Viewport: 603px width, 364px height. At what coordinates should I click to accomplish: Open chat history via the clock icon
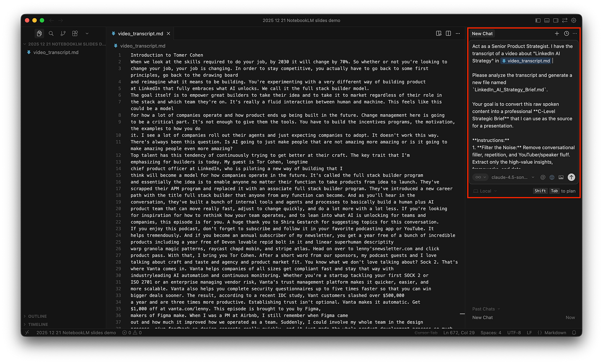566,34
